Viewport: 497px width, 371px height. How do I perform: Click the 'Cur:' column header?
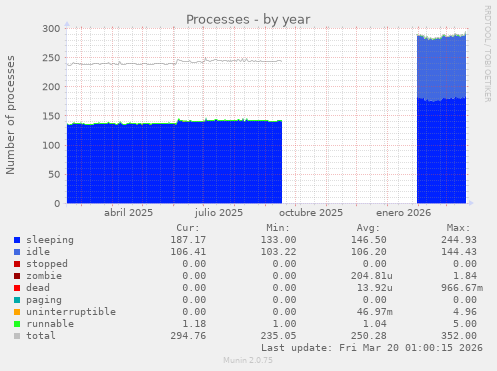(188, 228)
